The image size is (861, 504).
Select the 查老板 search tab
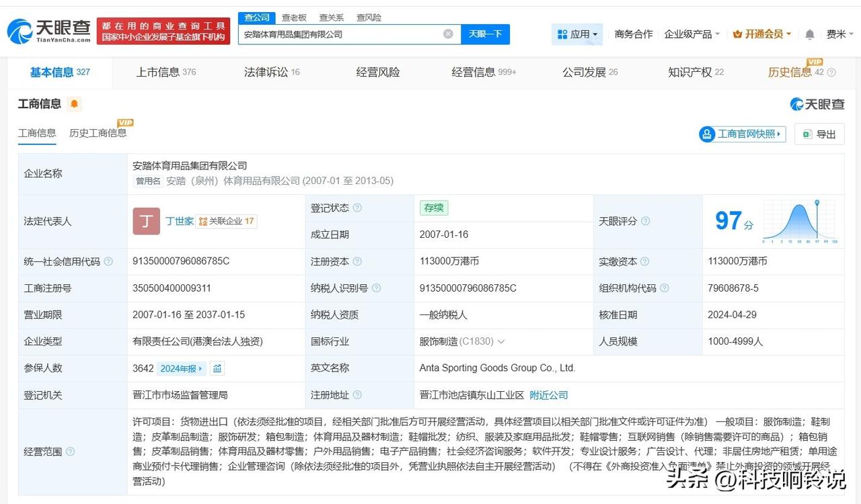(x=294, y=17)
